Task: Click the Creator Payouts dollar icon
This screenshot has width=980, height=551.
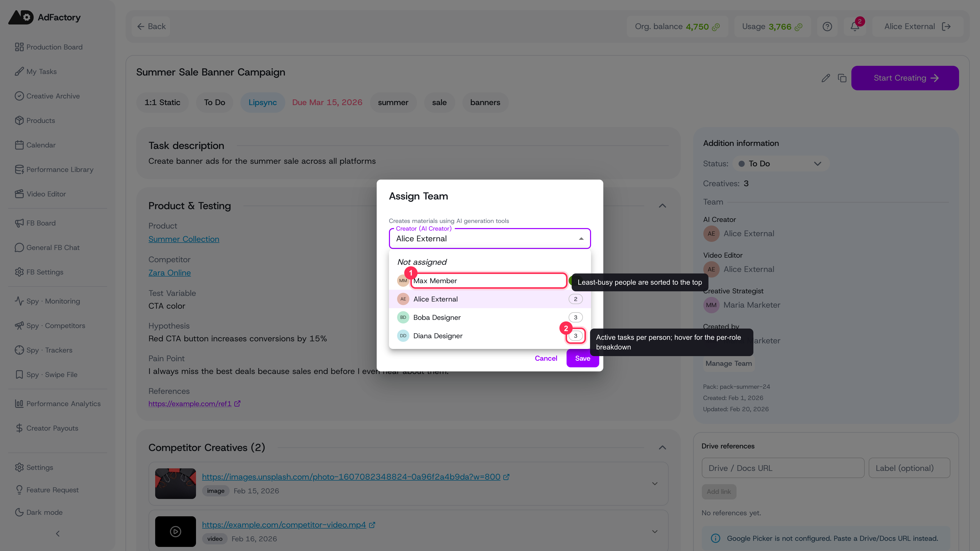Action: click(19, 428)
